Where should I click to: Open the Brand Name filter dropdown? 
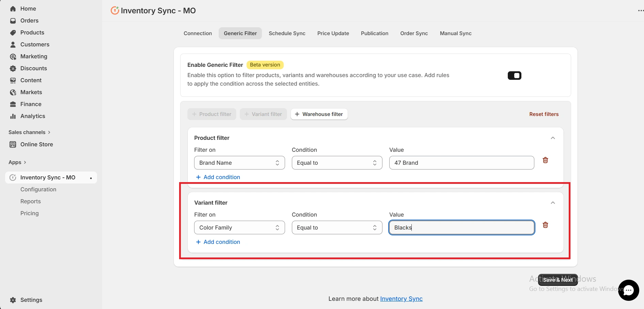pos(239,163)
